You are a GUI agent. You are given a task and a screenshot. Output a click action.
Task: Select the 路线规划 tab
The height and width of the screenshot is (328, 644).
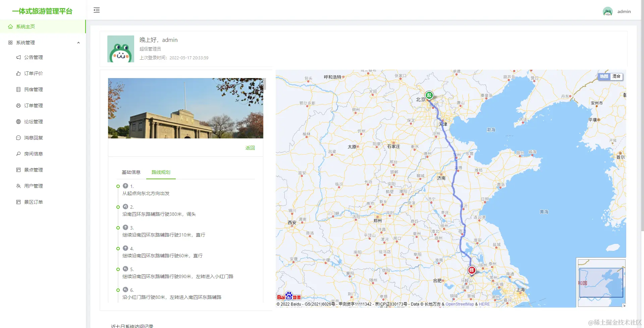(161, 172)
